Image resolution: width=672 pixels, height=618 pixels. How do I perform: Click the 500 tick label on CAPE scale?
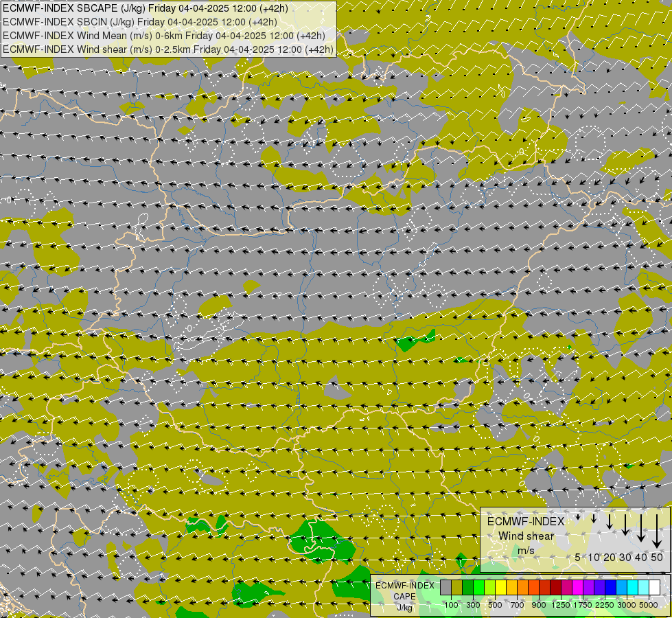tap(495, 605)
